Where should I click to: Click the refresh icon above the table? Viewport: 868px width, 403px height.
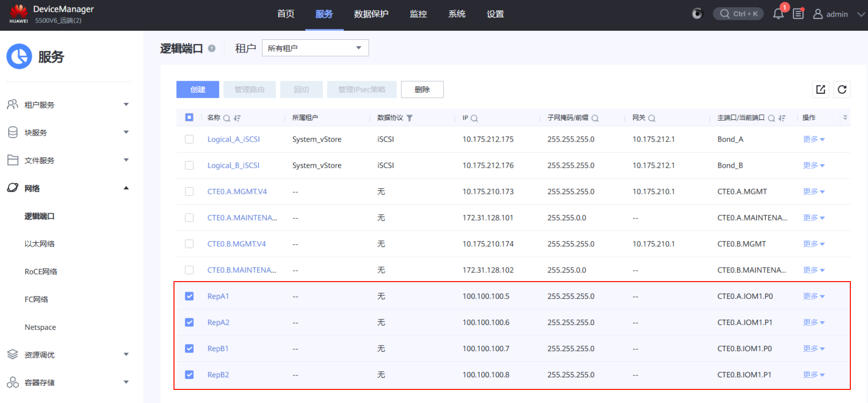pyautogui.click(x=842, y=90)
